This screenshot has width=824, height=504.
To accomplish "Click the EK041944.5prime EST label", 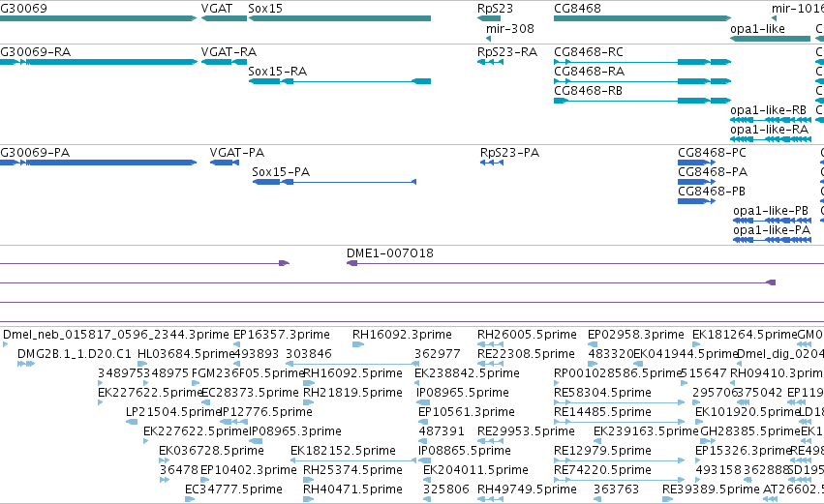I will tap(686, 354).
